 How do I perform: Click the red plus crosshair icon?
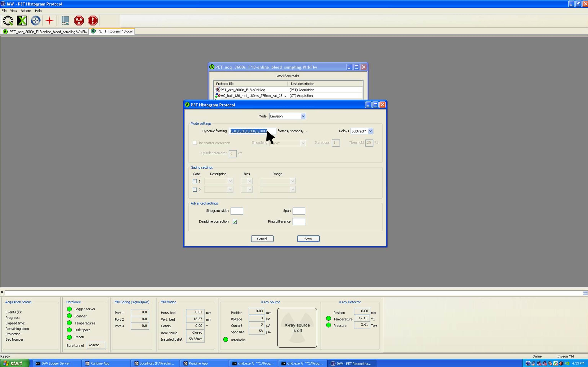pos(49,21)
